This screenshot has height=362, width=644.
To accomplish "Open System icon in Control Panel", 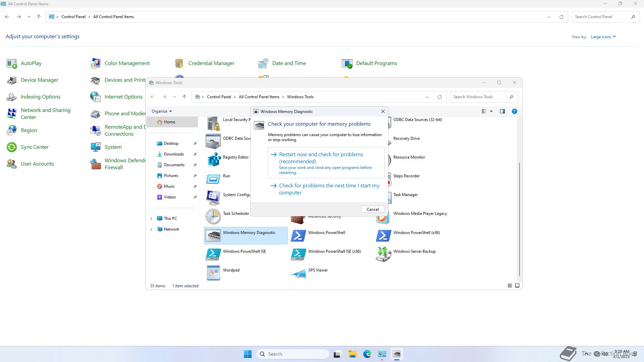I will tap(96, 147).
